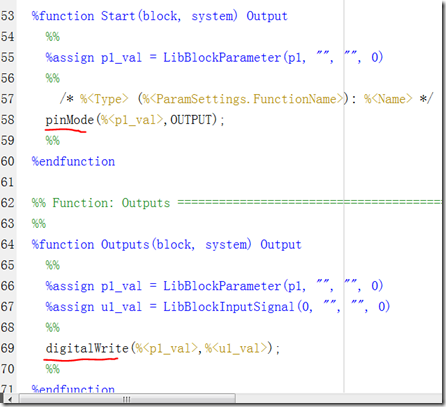Click the OUTPUT argument in the pinMode line
Screen dimensions: 446x407
pyautogui.click(x=191, y=120)
